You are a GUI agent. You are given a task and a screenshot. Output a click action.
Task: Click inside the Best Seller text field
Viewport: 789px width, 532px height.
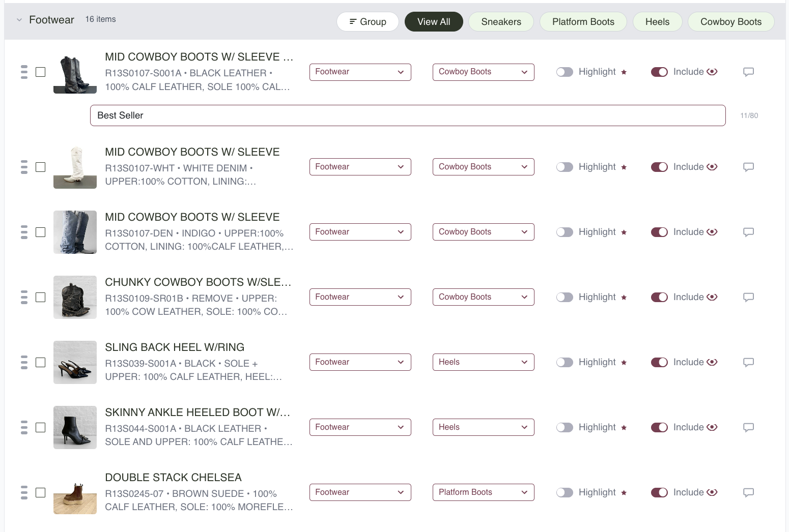pyautogui.click(x=407, y=115)
